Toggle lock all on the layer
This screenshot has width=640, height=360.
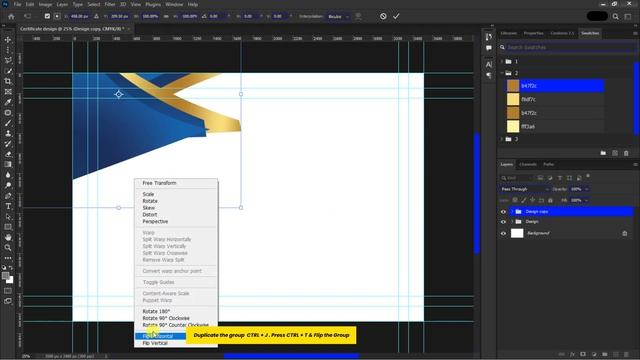pos(550,200)
